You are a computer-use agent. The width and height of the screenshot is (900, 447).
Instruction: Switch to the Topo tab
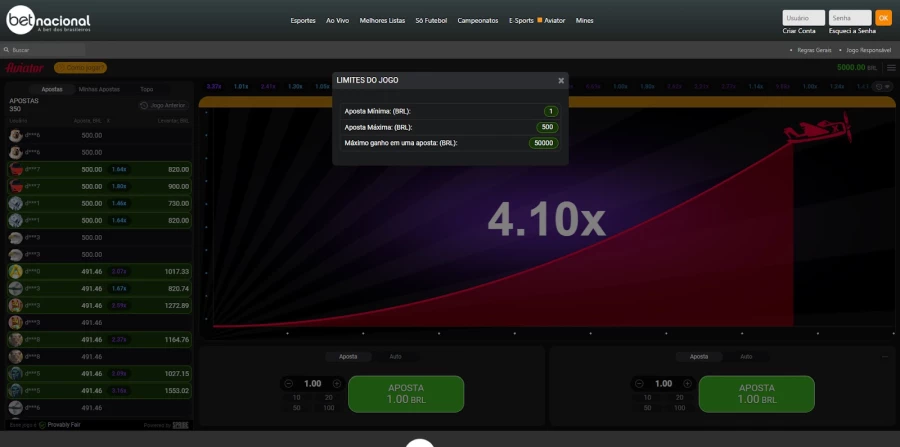pos(147,89)
